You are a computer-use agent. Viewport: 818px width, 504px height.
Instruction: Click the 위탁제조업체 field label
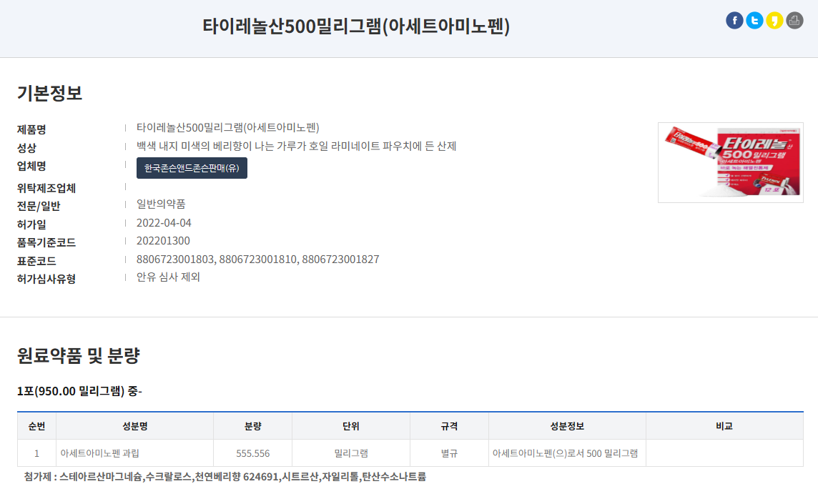46,188
